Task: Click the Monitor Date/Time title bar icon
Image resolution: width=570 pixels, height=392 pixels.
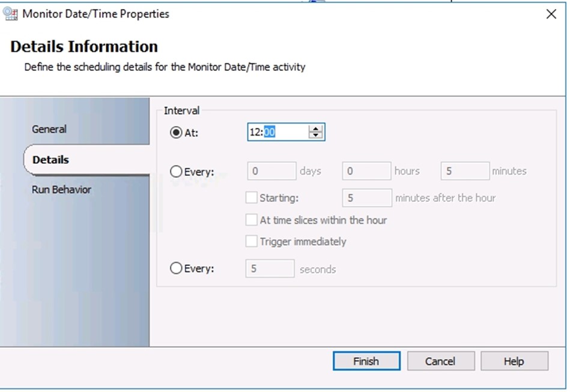Action: click(10, 14)
